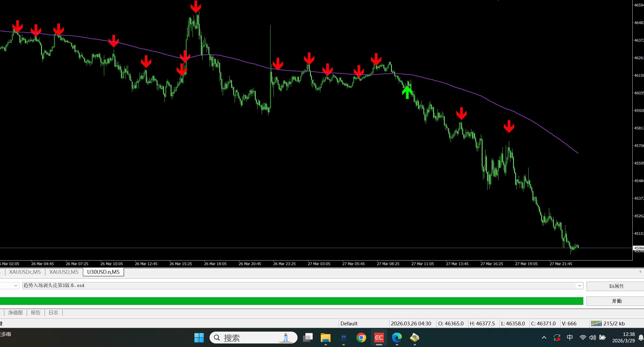Open the small dropdown left of EA selector
Viewport: 644px width, 347px height.
point(15,286)
